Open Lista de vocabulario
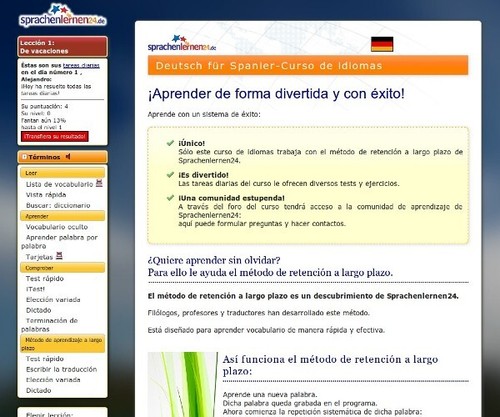Image resolution: width=500 pixels, height=417 pixels. 60,184
